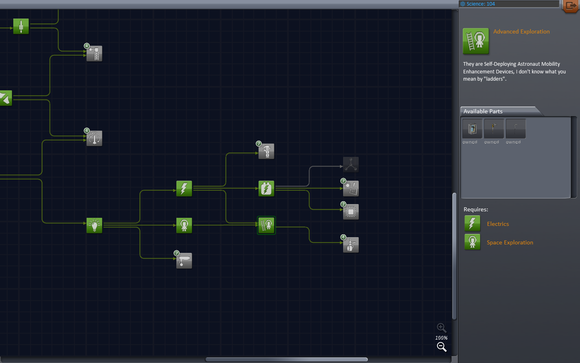The width and height of the screenshot is (580, 363).
Task: Exit tech tree with orange exit button
Action: [x=571, y=6]
